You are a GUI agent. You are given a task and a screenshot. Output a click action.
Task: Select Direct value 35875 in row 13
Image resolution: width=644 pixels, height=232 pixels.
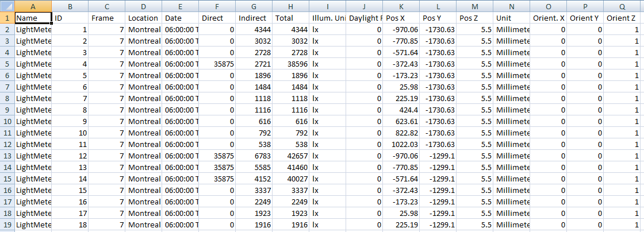coord(217,156)
